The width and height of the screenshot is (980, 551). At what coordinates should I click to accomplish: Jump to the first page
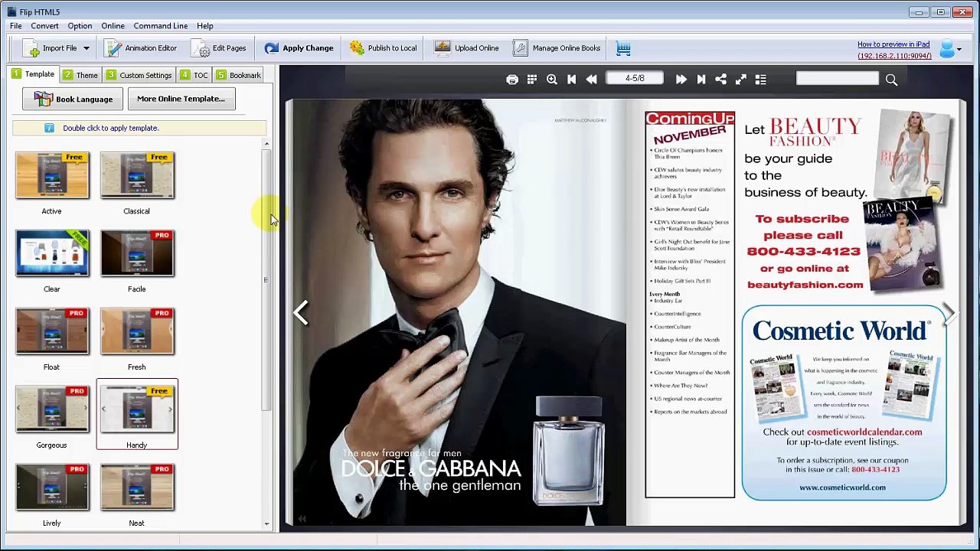(x=571, y=80)
